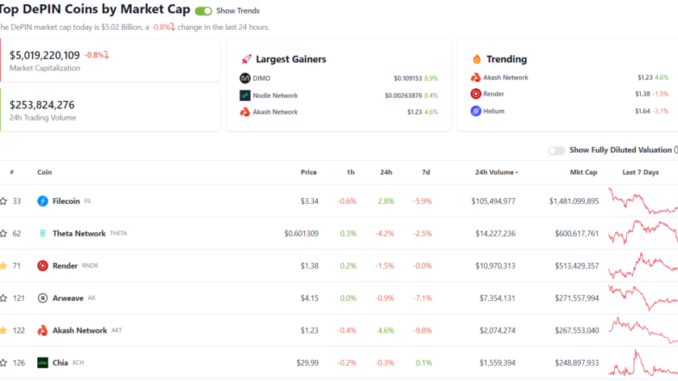Unstar the Akash Network favorite star
The image size is (678, 381).
3,330
